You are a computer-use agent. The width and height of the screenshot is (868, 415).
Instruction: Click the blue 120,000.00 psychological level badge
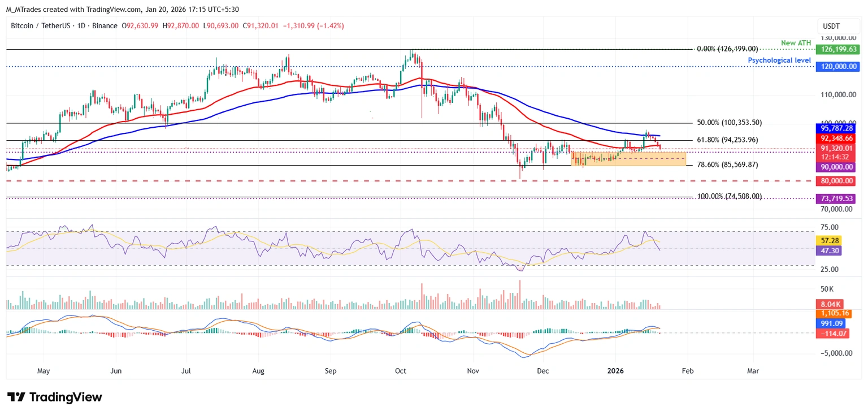click(836, 66)
